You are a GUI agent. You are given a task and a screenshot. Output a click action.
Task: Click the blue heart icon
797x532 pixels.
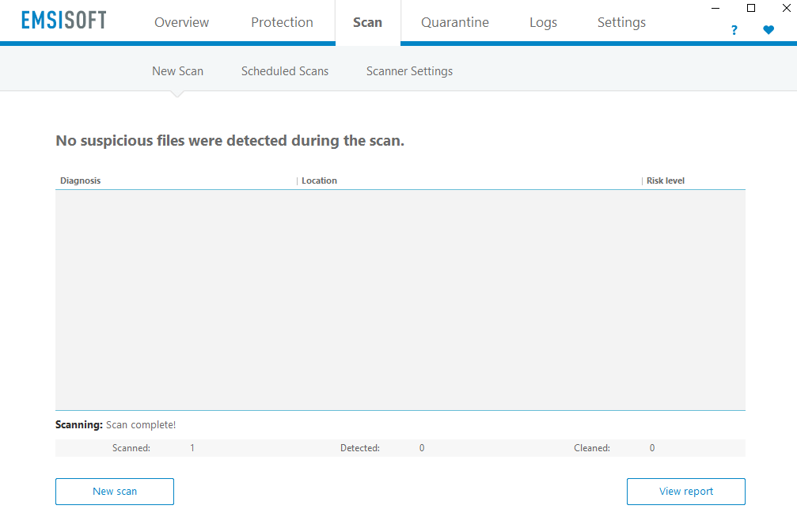click(x=769, y=30)
